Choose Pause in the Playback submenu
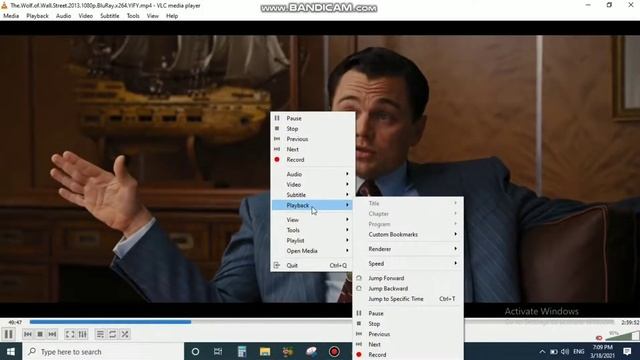This screenshot has width=640, height=360. 408,313
